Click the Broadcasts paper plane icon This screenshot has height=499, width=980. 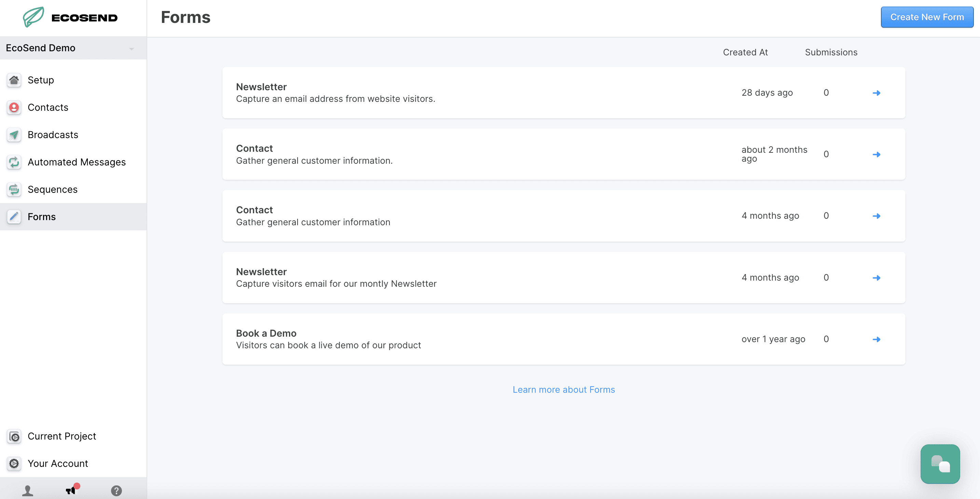14,135
